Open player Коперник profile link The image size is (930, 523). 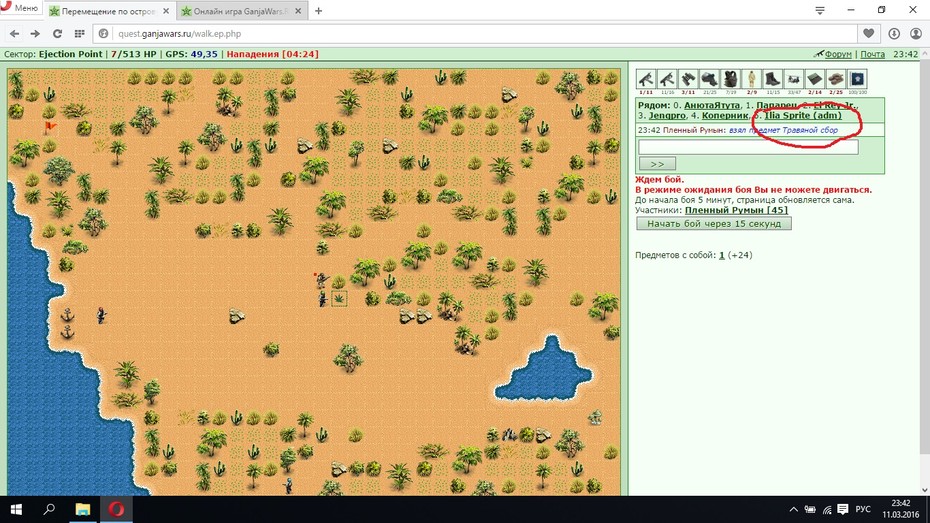coord(725,115)
